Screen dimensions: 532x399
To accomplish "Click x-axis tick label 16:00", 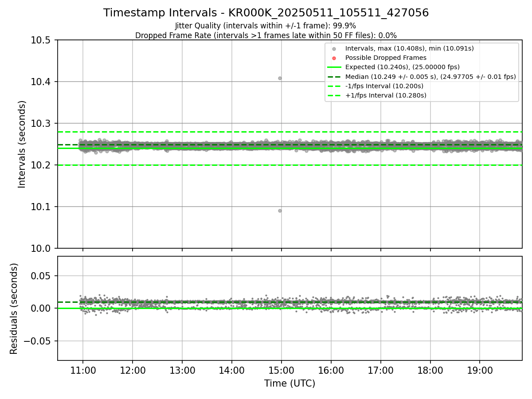I will pos(331,370).
